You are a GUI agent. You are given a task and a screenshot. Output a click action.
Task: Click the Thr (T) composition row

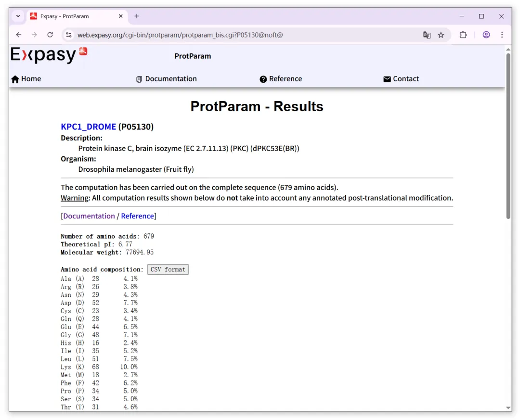click(x=99, y=407)
